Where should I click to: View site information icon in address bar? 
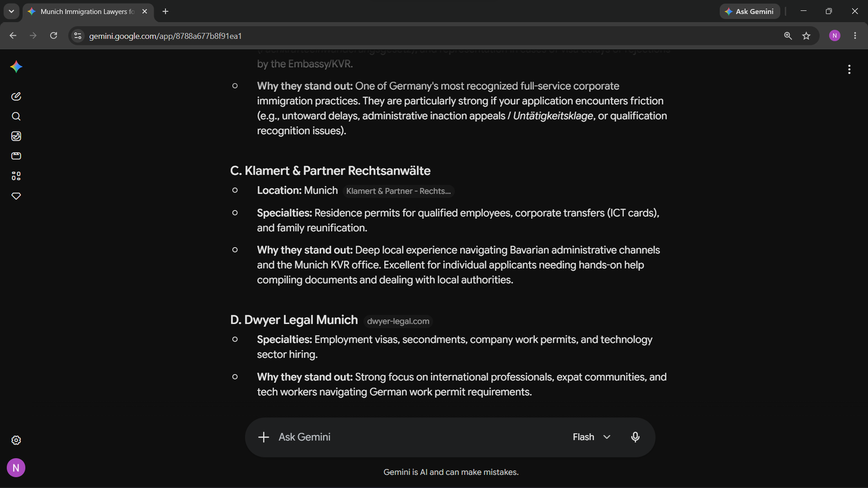(x=78, y=36)
